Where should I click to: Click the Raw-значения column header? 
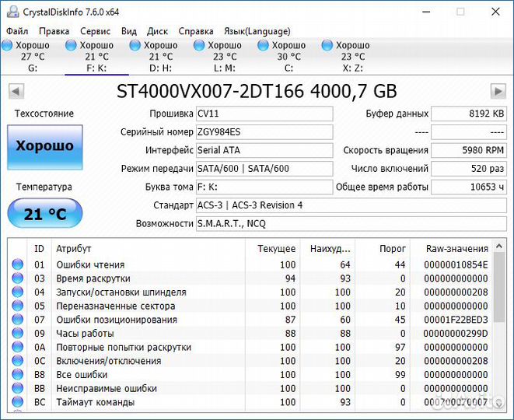click(451, 249)
